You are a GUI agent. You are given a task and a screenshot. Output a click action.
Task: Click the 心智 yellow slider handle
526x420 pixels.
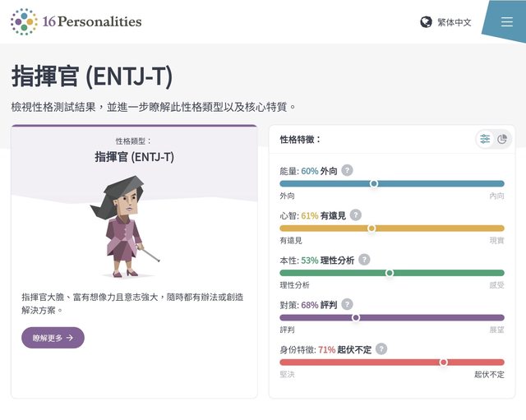pos(371,228)
